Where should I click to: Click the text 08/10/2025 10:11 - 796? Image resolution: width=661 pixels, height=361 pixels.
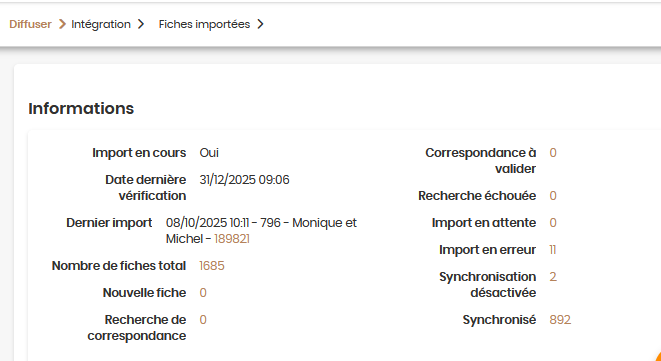click(223, 223)
